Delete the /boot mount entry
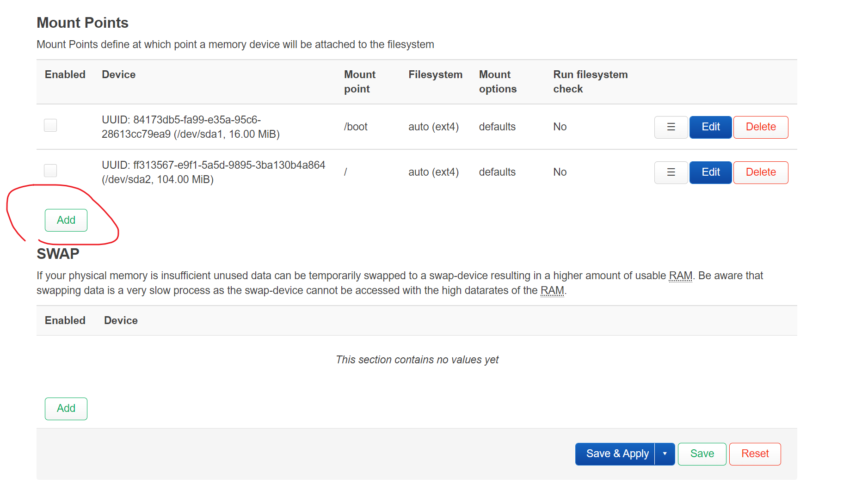This screenshot has height=490, width=868. 761,127
